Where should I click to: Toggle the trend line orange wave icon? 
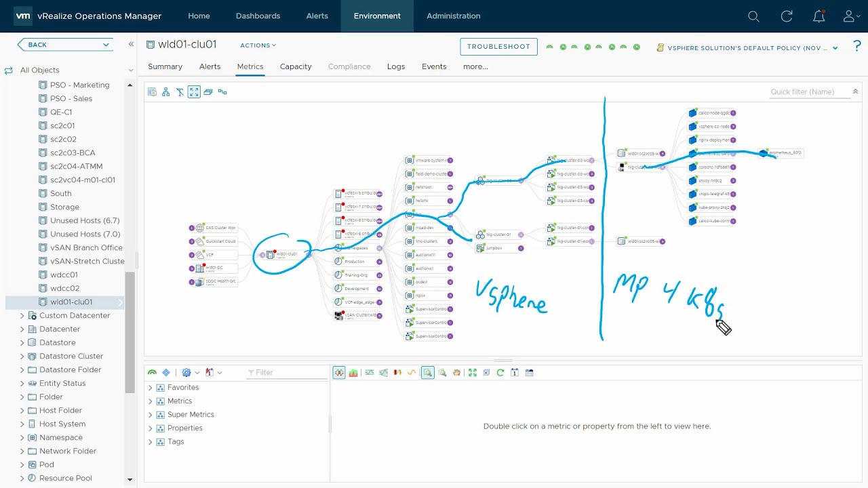click(x=412, y=373)
